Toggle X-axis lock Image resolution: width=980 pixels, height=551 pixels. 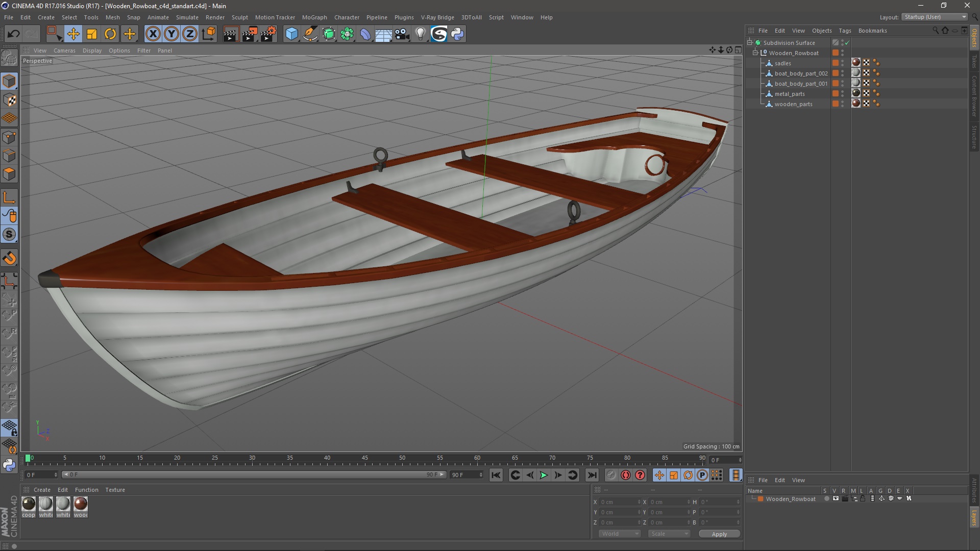[153, 34]
